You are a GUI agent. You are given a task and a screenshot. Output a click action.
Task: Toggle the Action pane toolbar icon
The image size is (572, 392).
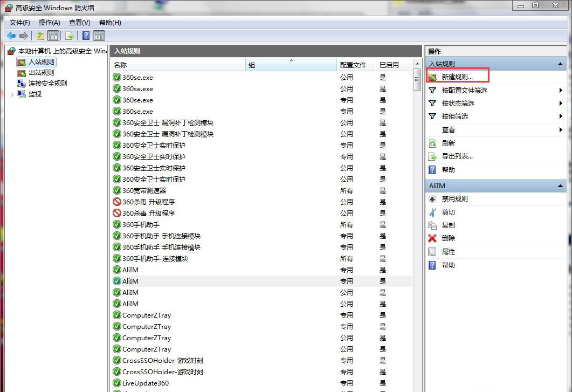point(99,36)
